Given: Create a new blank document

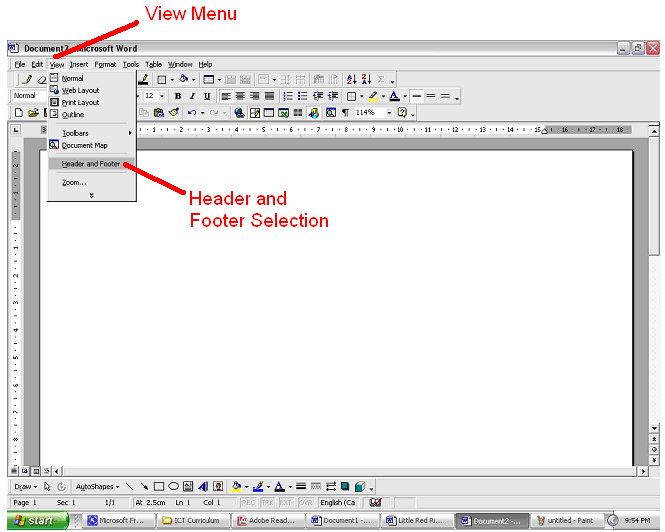Looking at the screenshot, I should 19,112.
